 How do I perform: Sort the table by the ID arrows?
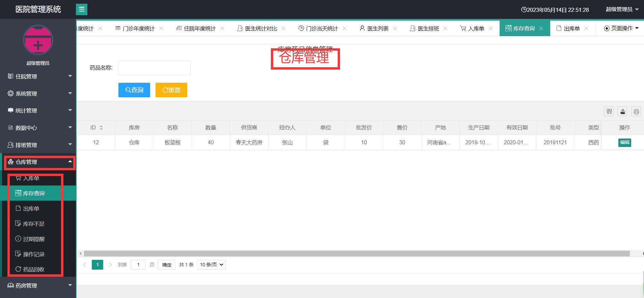coord(101,128)
